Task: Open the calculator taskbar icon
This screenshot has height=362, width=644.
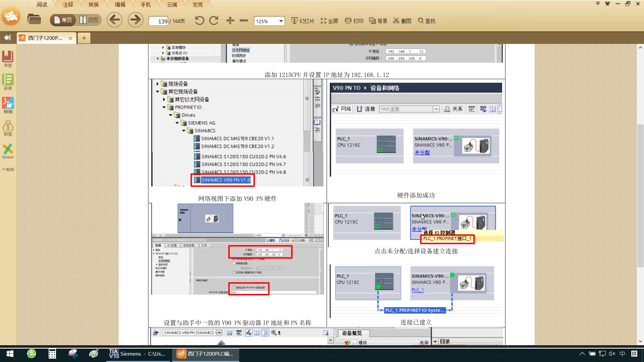Action: pos(52,354)
